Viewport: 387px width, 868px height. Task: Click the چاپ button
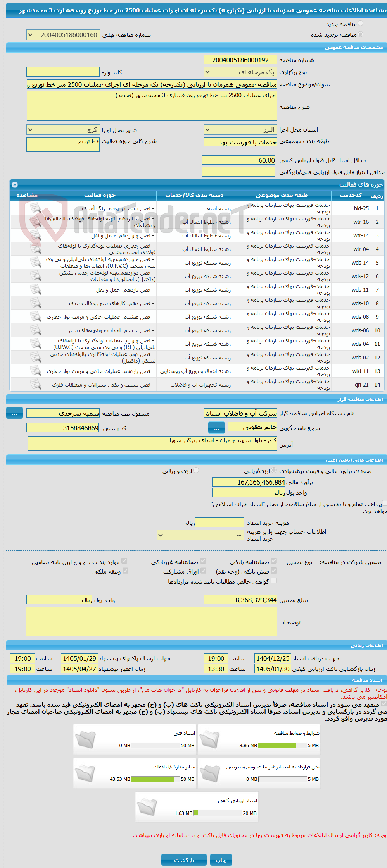(x=221, y=860)
